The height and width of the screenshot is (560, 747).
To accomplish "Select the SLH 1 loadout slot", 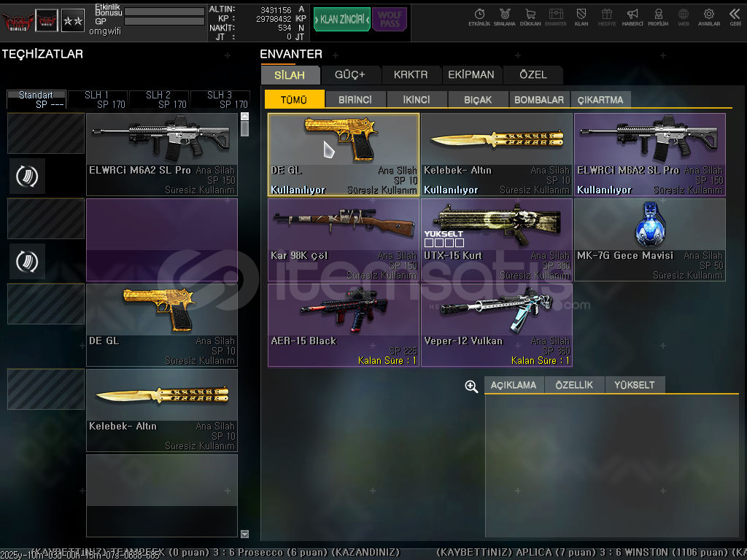I will click(98, 99).
